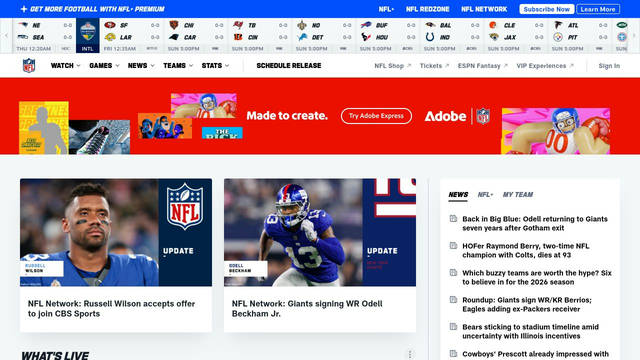
Task: Click the Subscribe Now button
Action: tap(547, 9)
